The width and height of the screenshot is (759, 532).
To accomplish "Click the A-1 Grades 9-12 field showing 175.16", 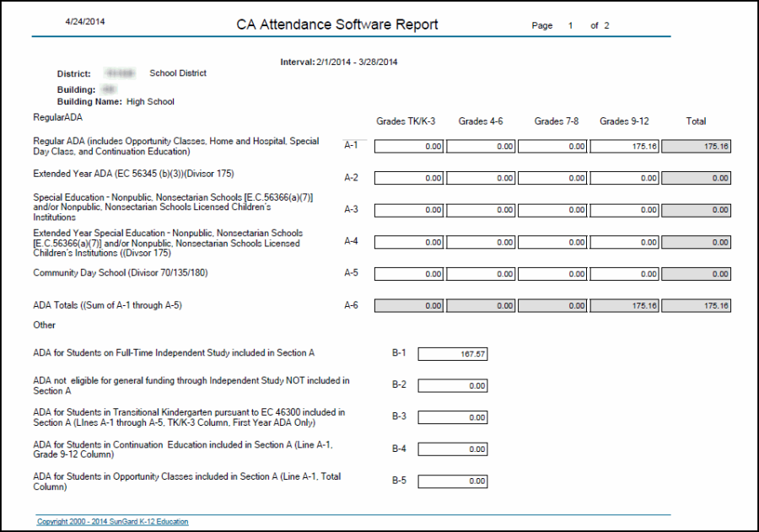I will (625, 147).
